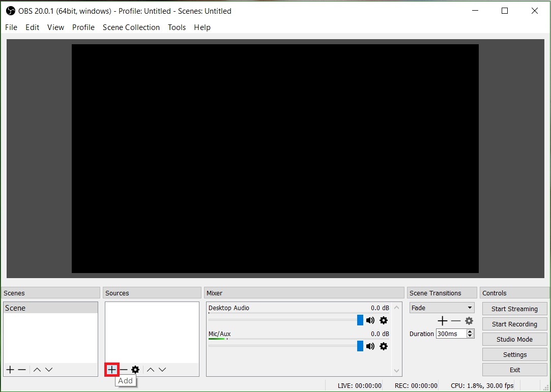Add a new scene transition with the plus icon
The width and height of the screenshot is (551, 392).
coord(442,321)
